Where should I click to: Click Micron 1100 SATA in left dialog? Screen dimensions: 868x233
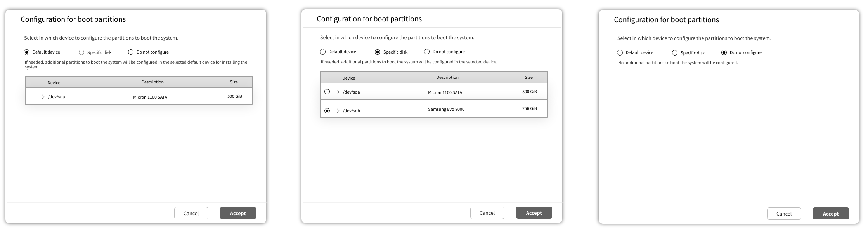tap(150, 97)
